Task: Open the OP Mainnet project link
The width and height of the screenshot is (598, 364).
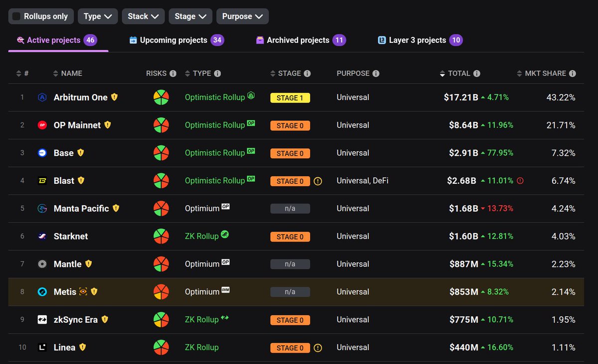Action: point(77,125)
